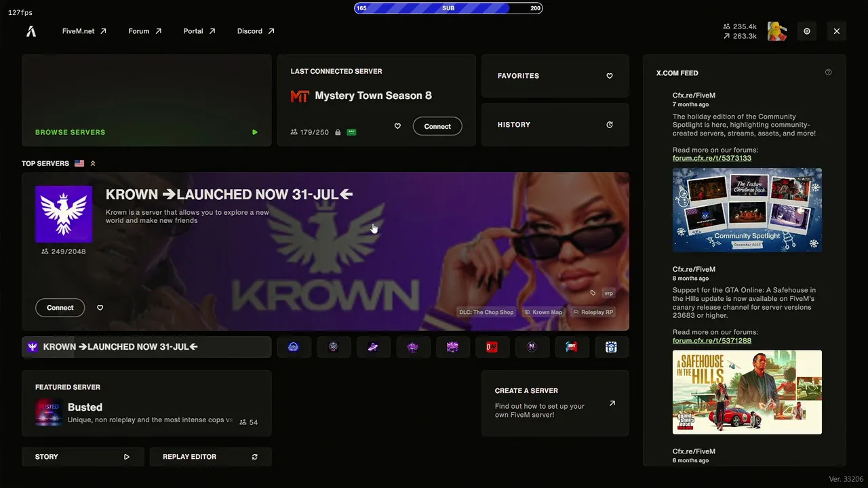Image resolution: width=868 pixels, height=488 pixels.
Task: Select the white and blue statue server icon
Action: 612,347
